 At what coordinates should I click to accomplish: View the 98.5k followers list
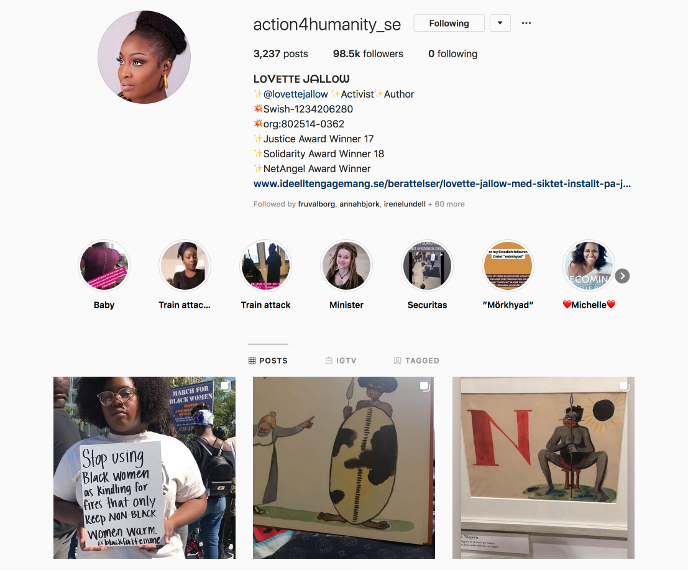coord(368,54)
